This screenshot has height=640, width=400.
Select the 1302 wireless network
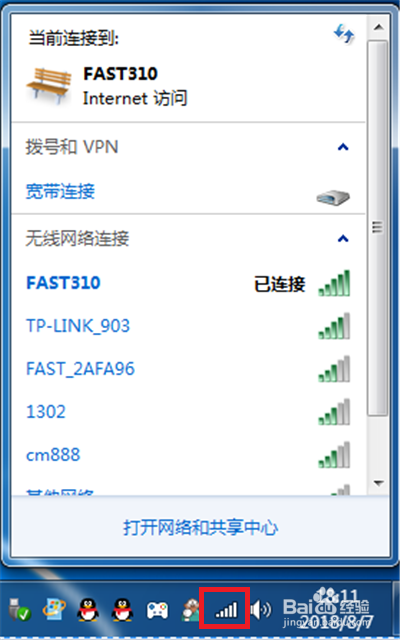point(188,411)
